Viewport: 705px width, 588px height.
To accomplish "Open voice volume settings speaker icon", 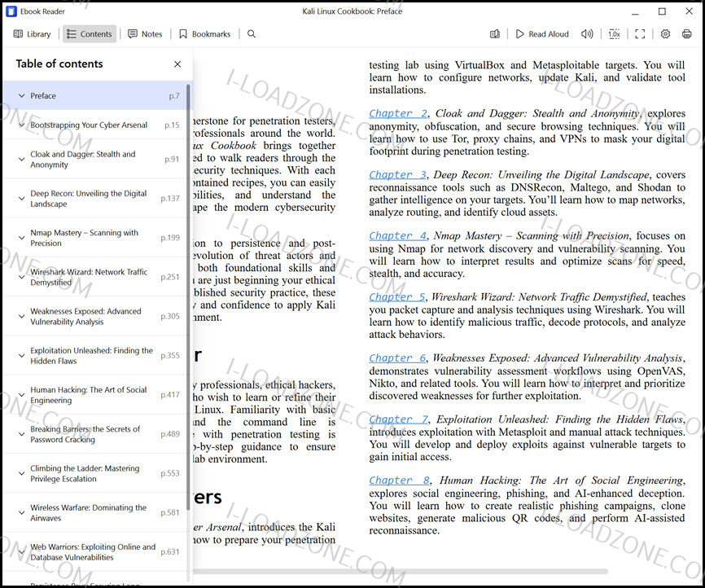I will (x=587, y=34).
